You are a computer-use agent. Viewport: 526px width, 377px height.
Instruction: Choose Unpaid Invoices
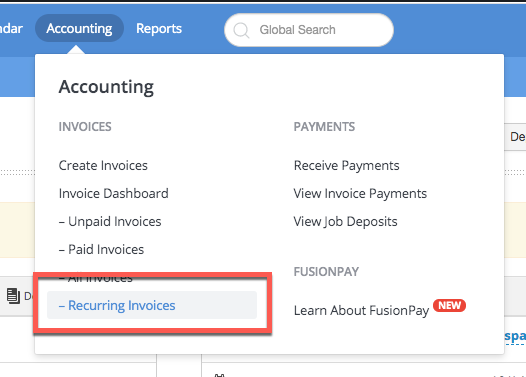pyautogui.click(x=110, y=221)
